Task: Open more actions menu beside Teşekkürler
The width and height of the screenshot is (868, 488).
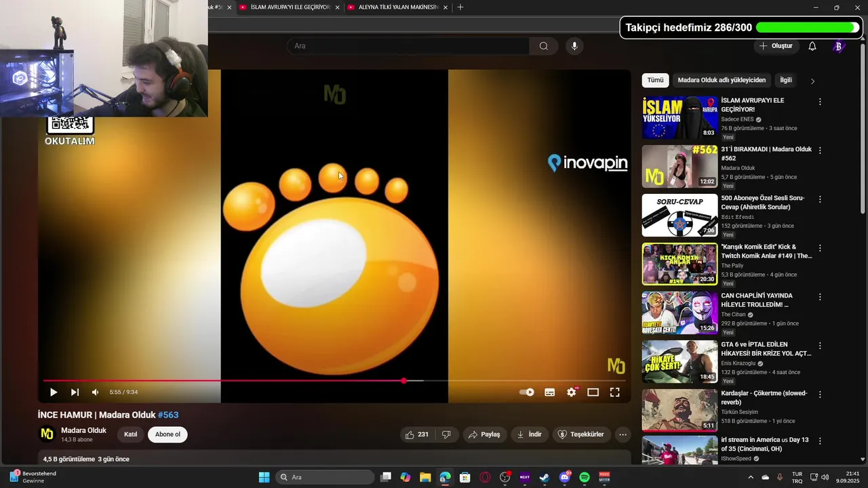Action: [623, 434]
